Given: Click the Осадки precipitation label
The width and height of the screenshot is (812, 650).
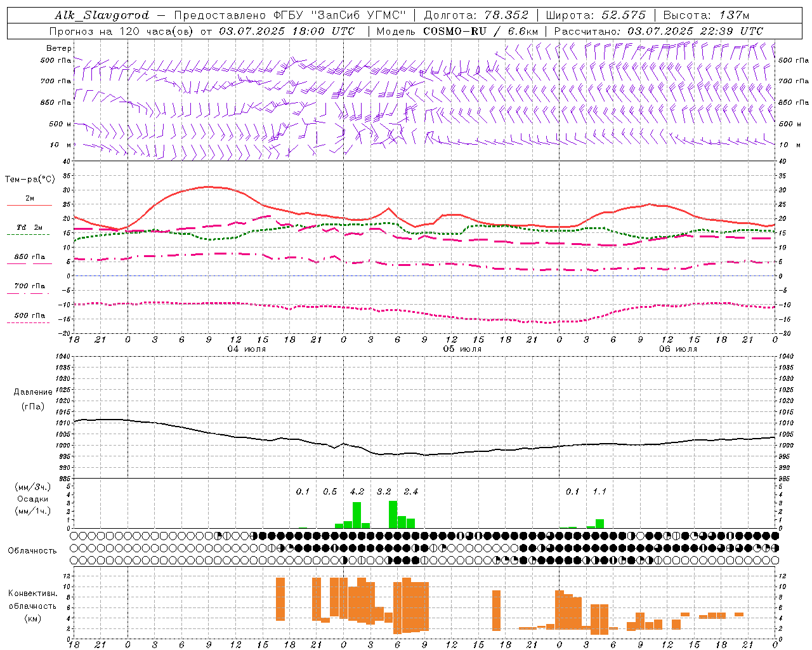Looking at the screenshot, I should [x=33, y=499].
